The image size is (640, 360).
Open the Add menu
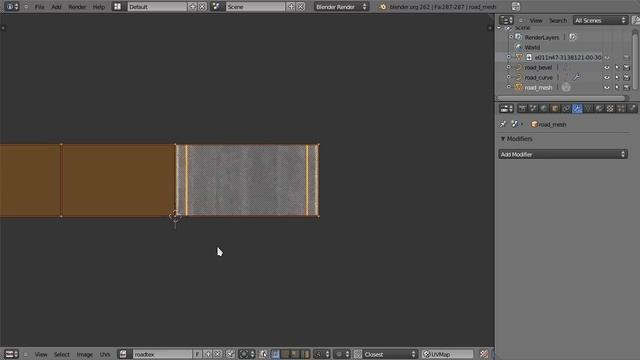click(x=56, y=7)
